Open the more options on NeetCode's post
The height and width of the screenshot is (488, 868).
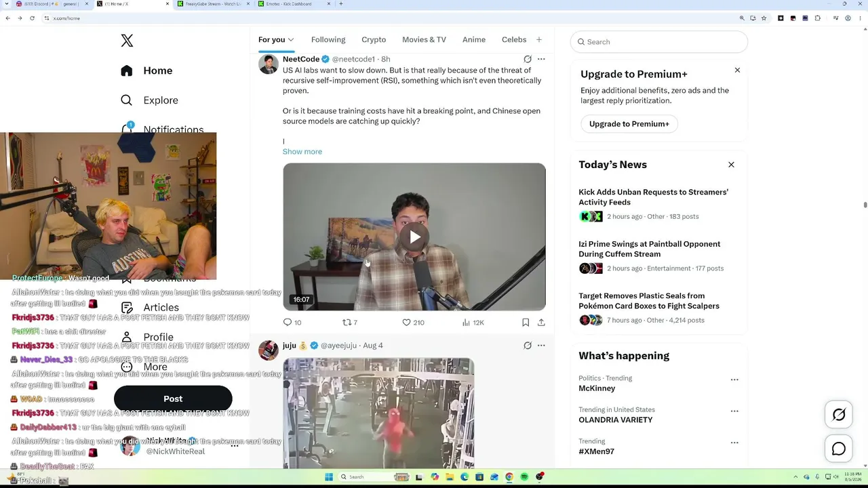click(541, 59)
